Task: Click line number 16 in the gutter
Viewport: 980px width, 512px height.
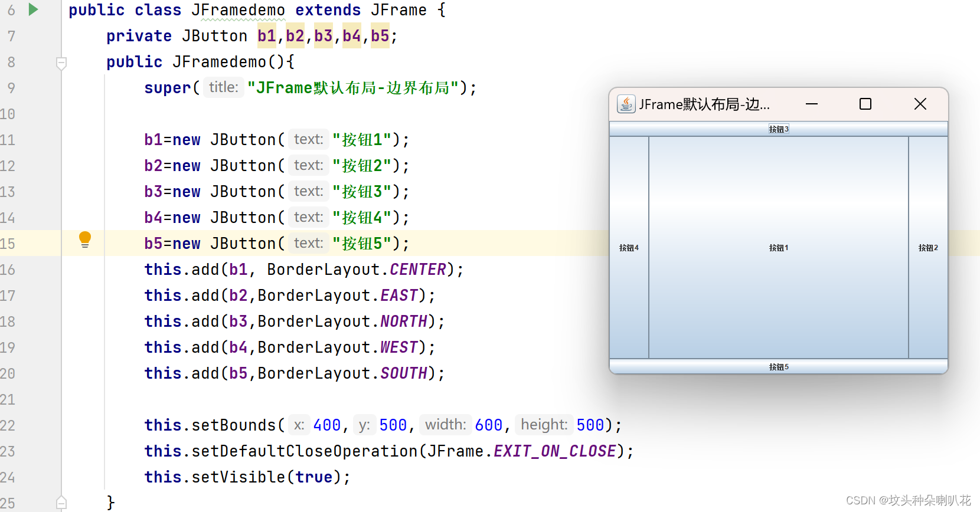Action: [8, 270]
